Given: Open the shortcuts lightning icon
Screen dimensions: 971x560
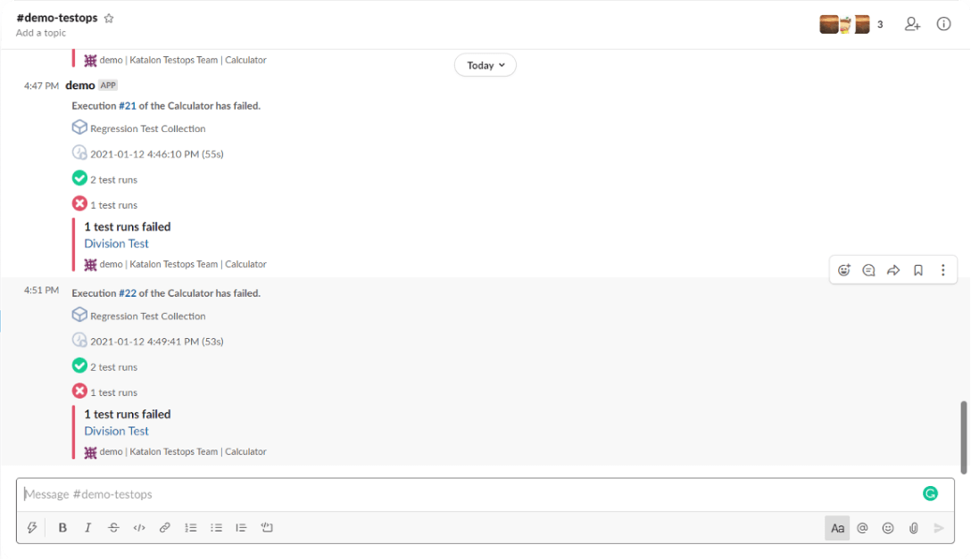Looking at the screenshot, I should click(31, 527).
